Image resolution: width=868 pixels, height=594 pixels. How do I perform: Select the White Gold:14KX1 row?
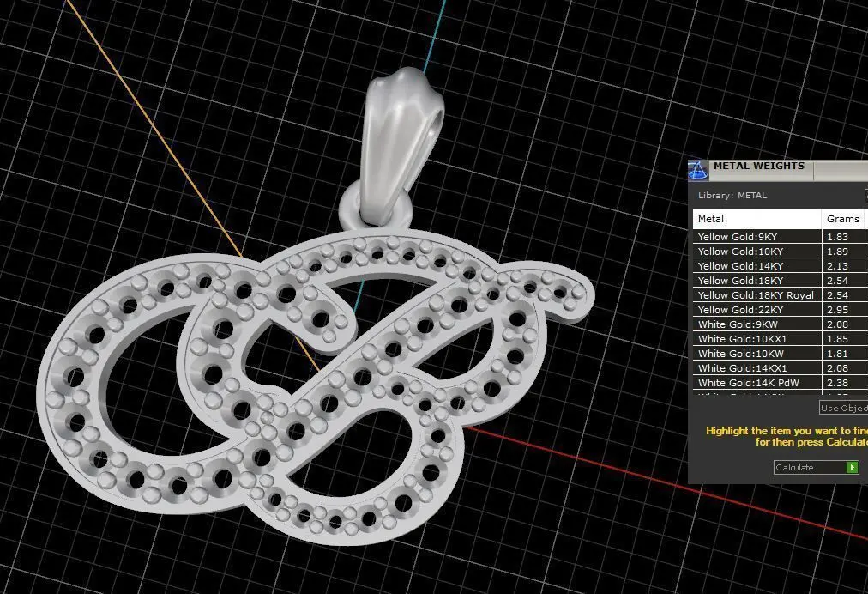click(x=781, y=368)
